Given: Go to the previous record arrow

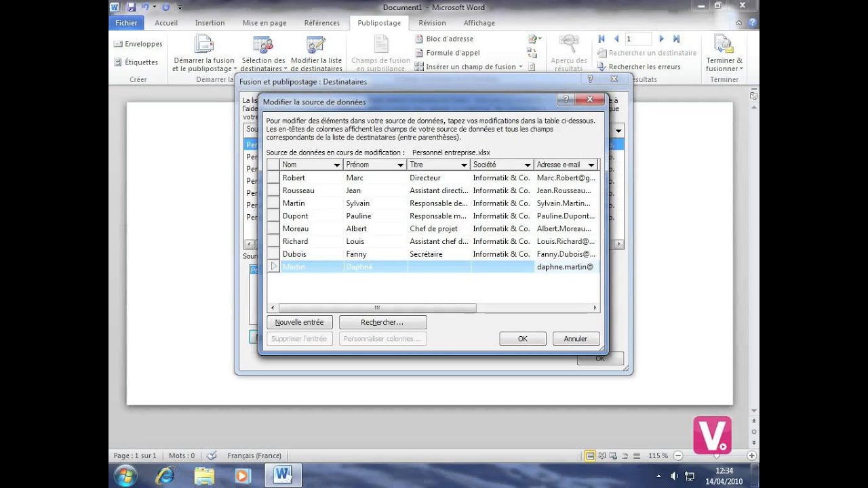Looking at the screenshot, I should tap(616, 39).
